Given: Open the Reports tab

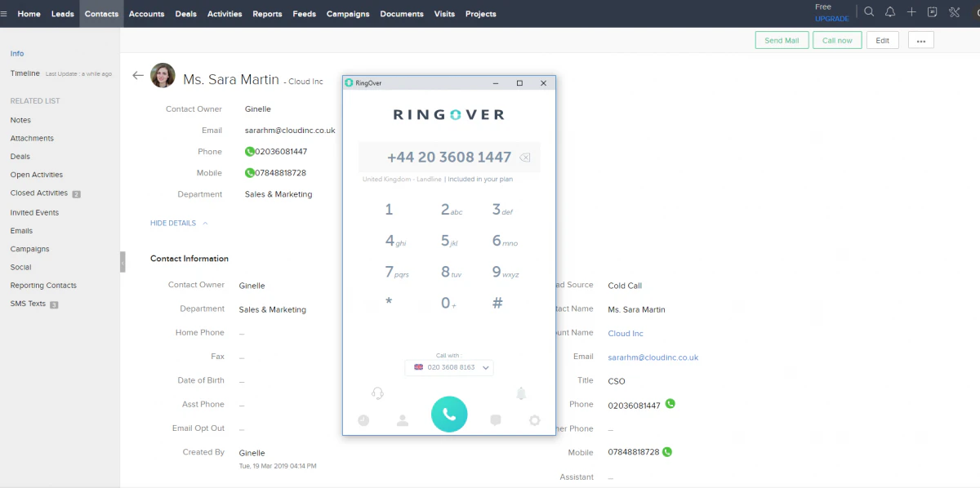Looking at the screenshot, I should tap(267, 14).
